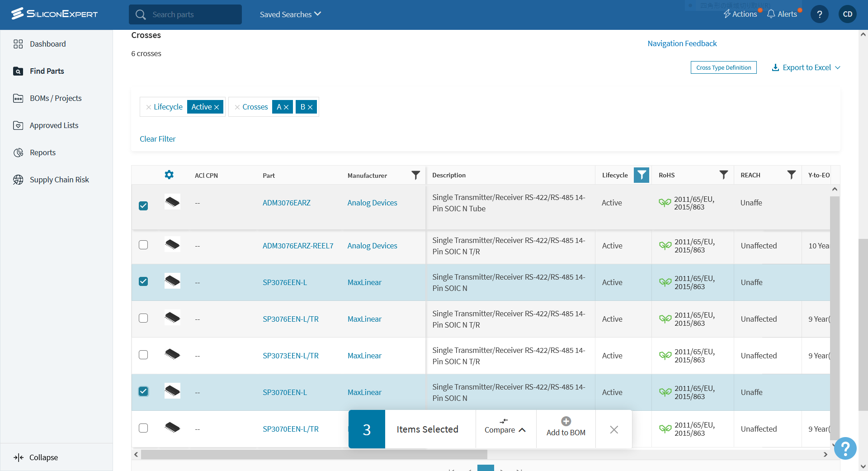Check the SP3070EEN-L/TR row checkbox
868x471 pixels.
143,428
